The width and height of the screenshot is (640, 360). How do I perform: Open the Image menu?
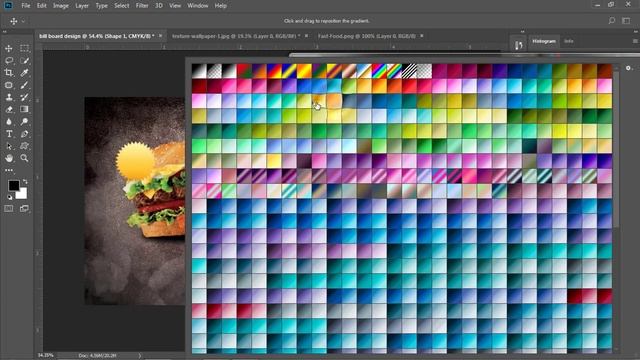tap(60, 6)
